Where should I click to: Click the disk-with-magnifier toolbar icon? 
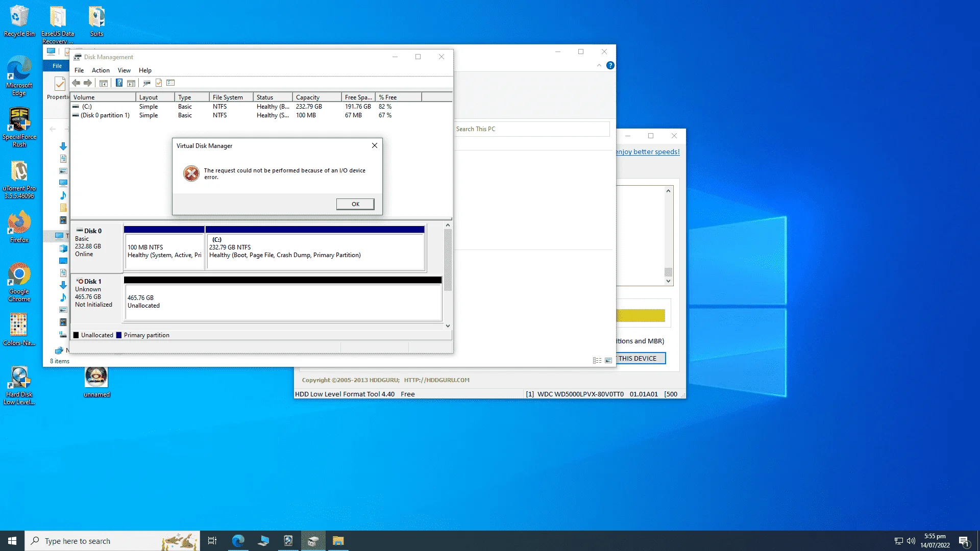[x=146, y=83]
